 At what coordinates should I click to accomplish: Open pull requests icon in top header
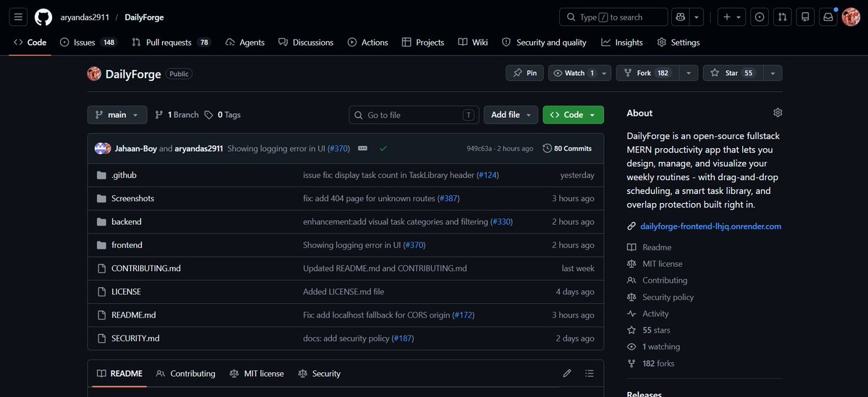(783, 17)
